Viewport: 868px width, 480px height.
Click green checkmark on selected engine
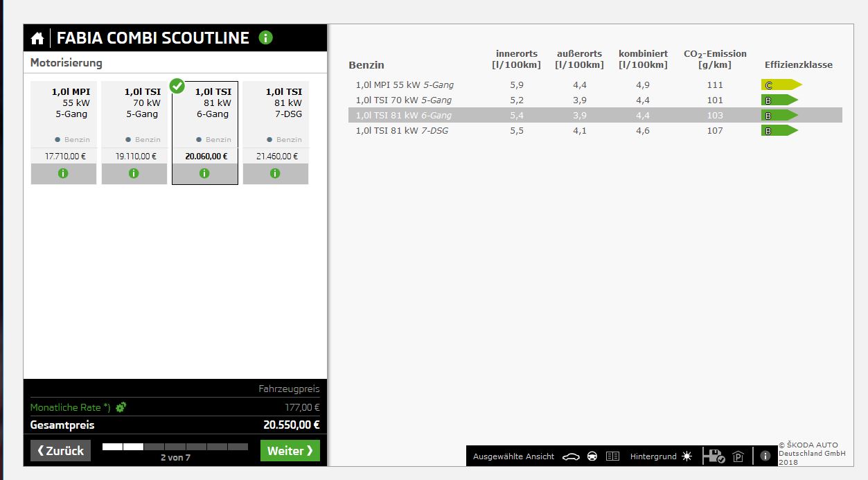tap(177, 86)
